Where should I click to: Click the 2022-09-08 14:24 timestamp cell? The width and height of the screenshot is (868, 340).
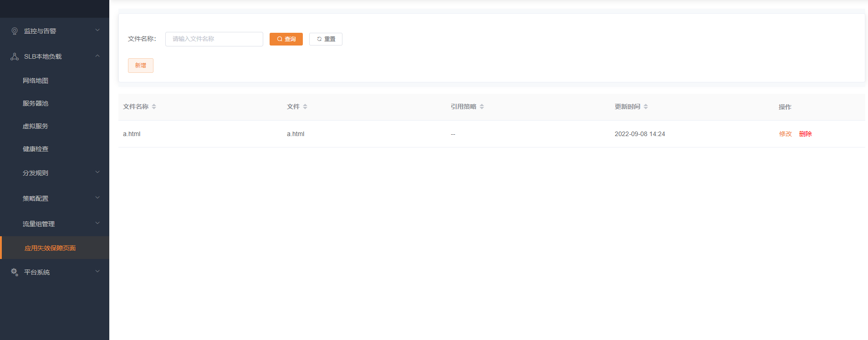pos(640,134)
